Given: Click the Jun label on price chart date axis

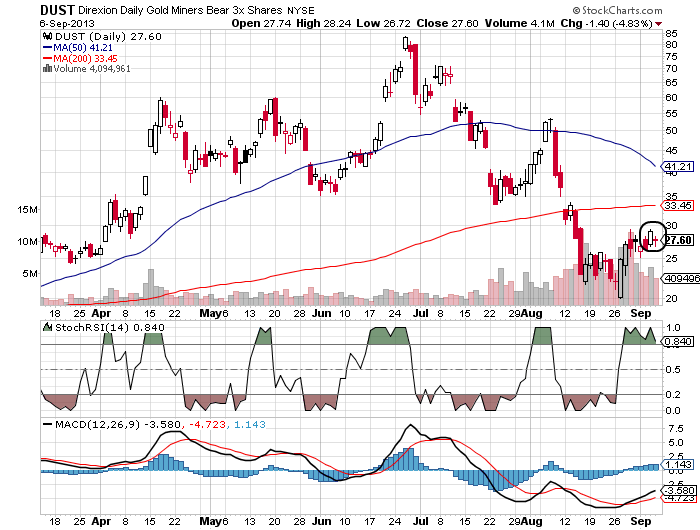Looking at the screenshot, I should pyautogui.click(x=321, y=313).
